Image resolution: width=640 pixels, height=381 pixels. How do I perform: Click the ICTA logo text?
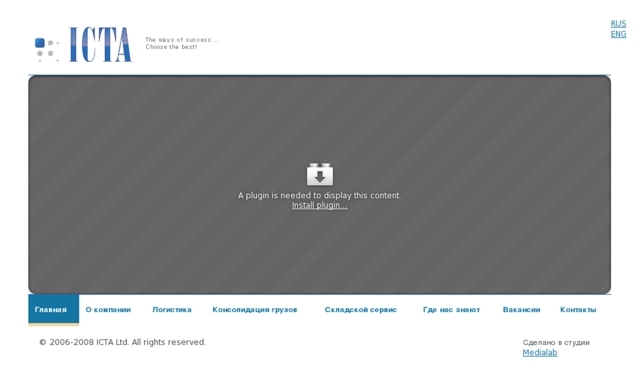point(100,45)
